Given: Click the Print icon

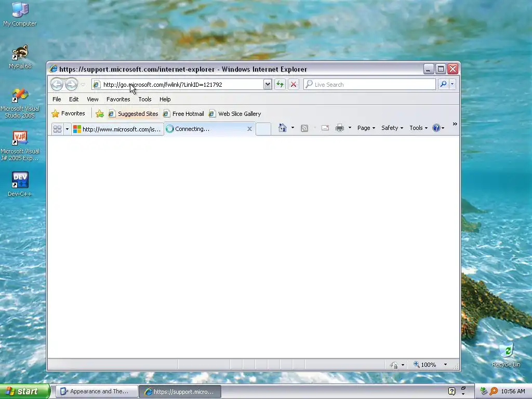Looking at the screenshot, I should click(x=340, y=128).
